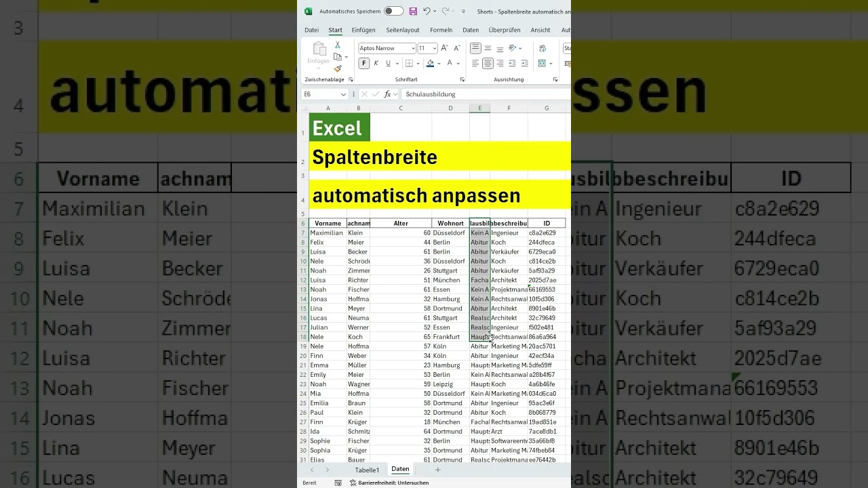Click the Decrease Font Size icon

coord(456,48)
